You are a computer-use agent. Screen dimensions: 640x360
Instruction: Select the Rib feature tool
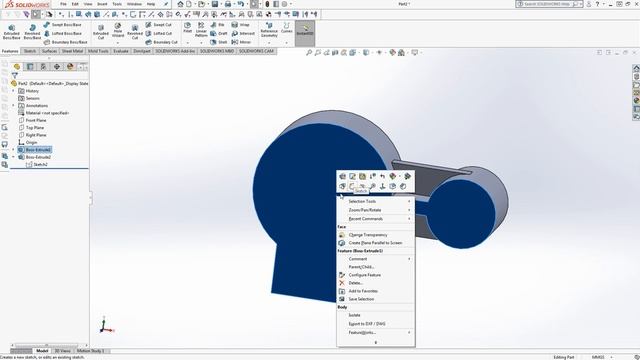[x=218, y=25]
